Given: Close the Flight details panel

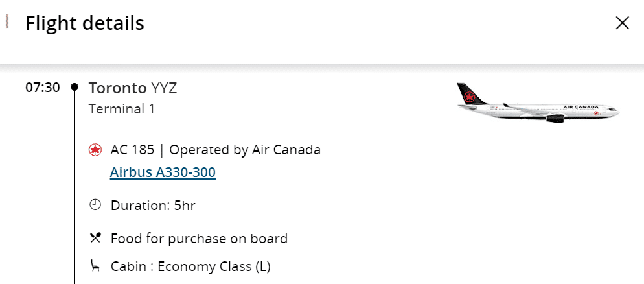Looking at the screenshot, I should [622, 23].
